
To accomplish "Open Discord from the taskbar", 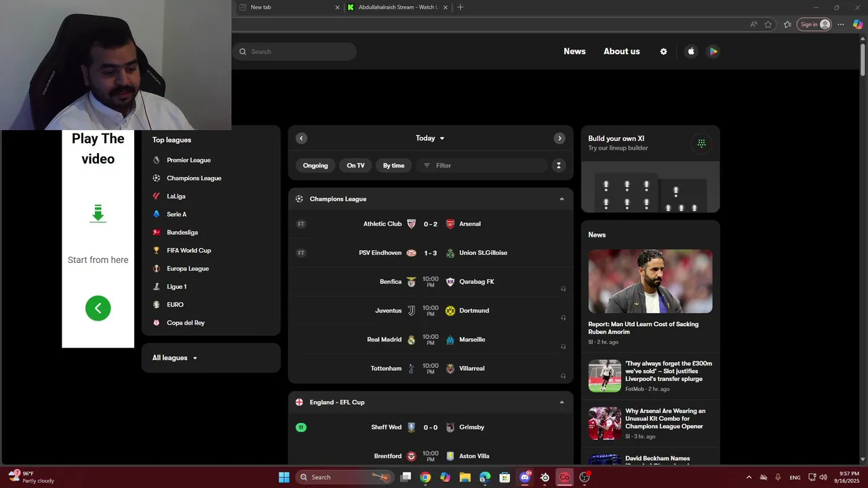I will pyautogui.click(x=525, y=477).
